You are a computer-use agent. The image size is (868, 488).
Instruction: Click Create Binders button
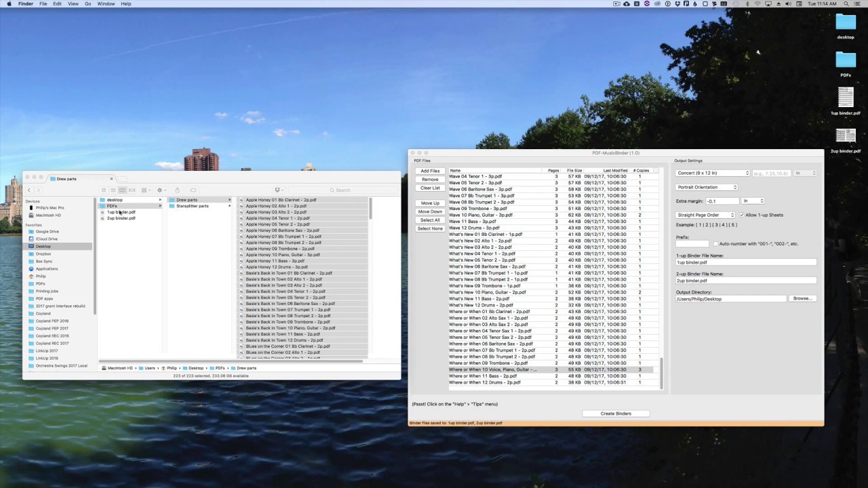[x=616, y=413]
